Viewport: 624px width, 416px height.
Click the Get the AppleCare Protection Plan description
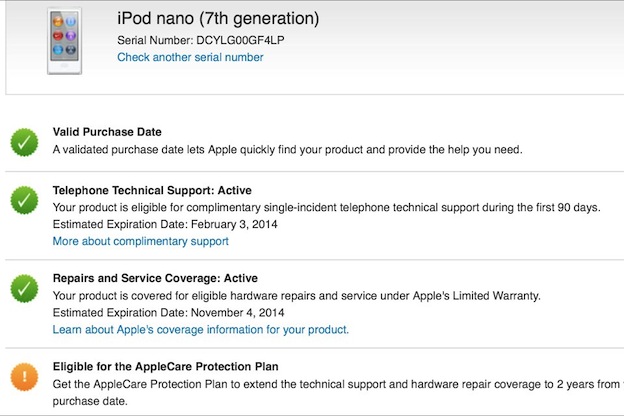pos(330,383)
